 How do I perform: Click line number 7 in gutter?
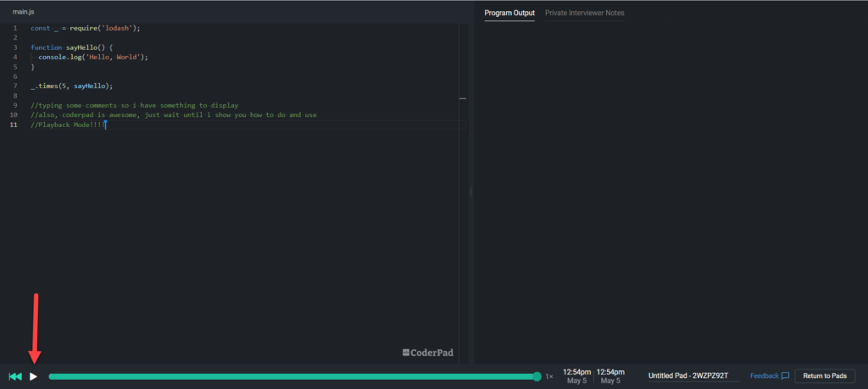coord(15,86)
